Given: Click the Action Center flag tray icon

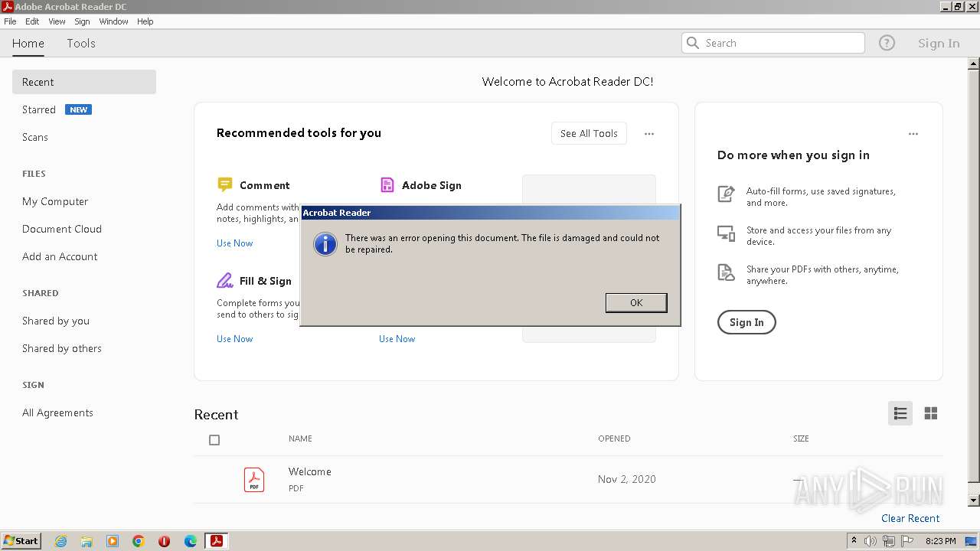Looking at the screenshot, I should pos(907,541).
